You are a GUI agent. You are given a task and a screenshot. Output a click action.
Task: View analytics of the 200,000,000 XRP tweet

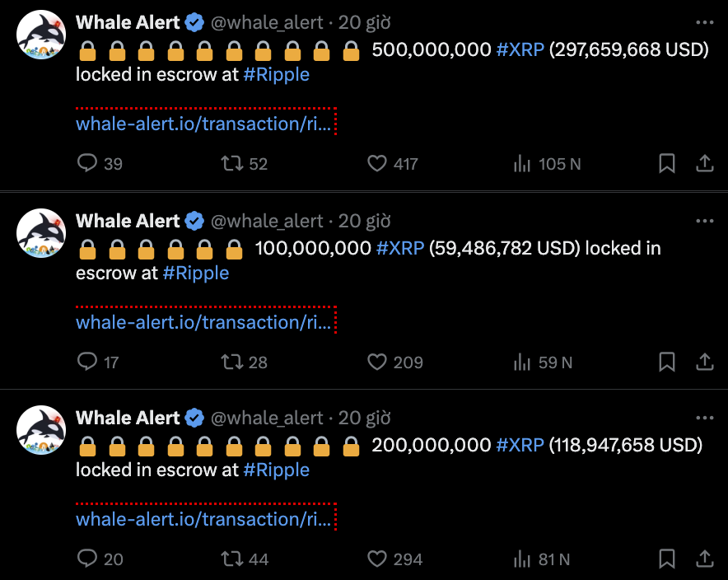point(522,559)
